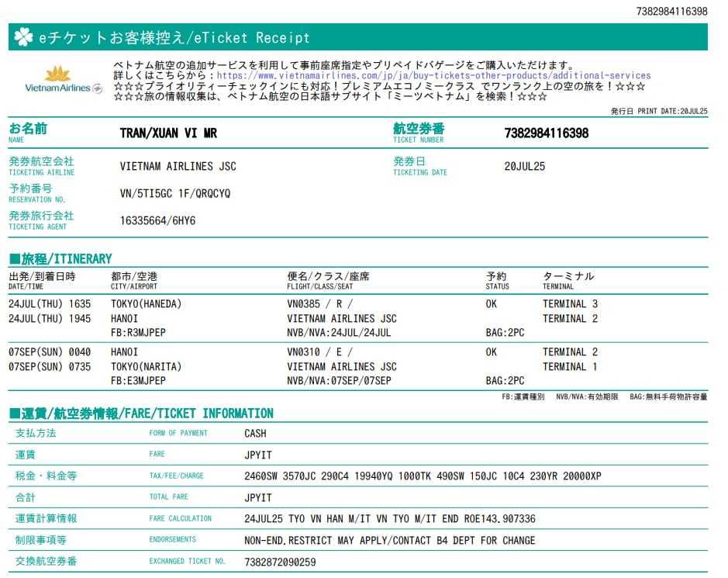Viewport: 728px width, 578px height.
Task: Select the passenger name TRAN/XUAN VI MR
Action: click(x=168, y=133)
